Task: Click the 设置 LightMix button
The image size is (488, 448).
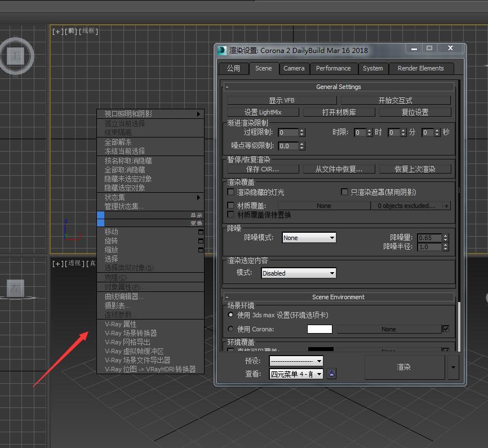Action: click(x=263, y=112)
